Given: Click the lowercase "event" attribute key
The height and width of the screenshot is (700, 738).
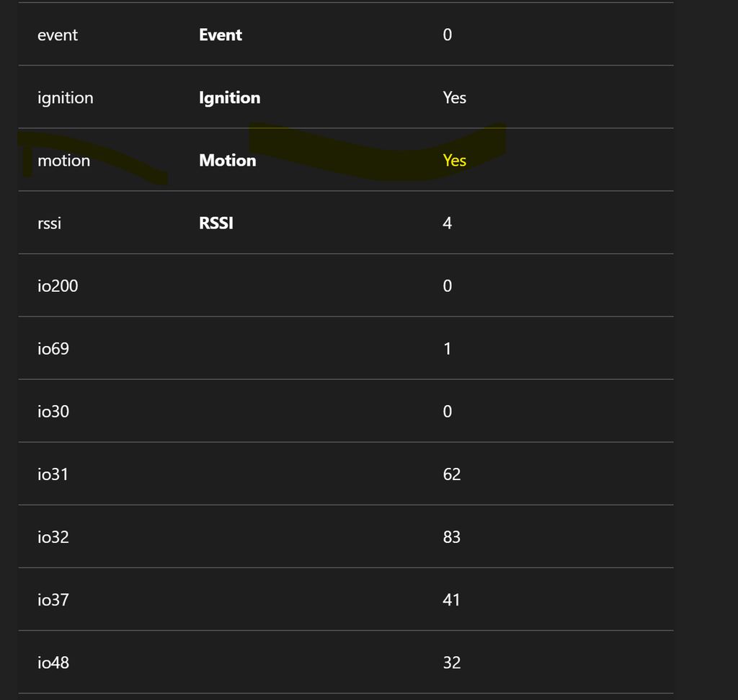Looking at the screenshot, I should (x=58, y=35).
